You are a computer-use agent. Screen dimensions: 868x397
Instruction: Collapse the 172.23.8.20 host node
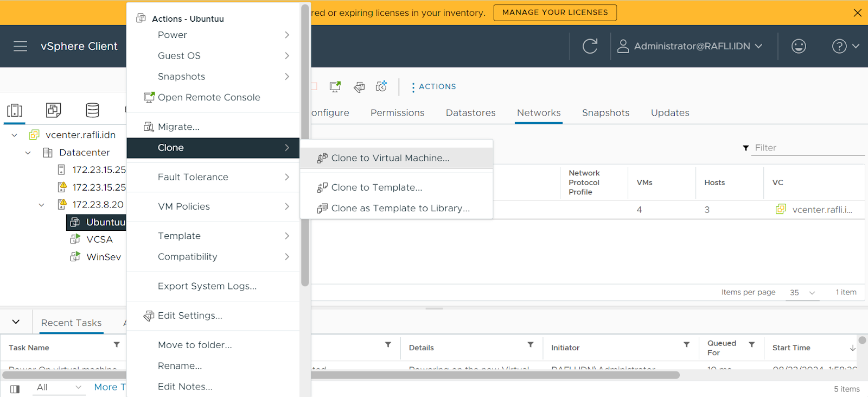(x=42, y=205)
